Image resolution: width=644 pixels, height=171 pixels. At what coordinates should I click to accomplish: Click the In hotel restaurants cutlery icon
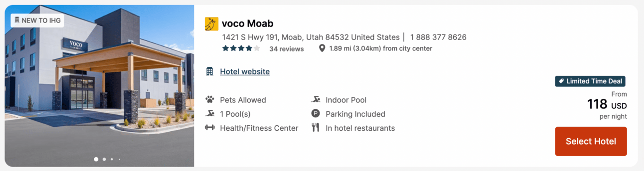coord(315,128)
